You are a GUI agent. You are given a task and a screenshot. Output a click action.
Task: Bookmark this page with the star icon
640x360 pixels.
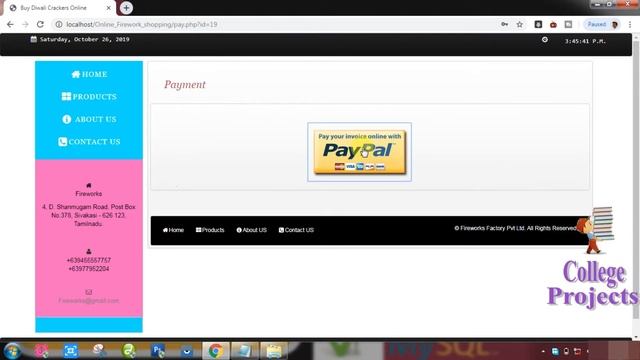tap(520, 24)
